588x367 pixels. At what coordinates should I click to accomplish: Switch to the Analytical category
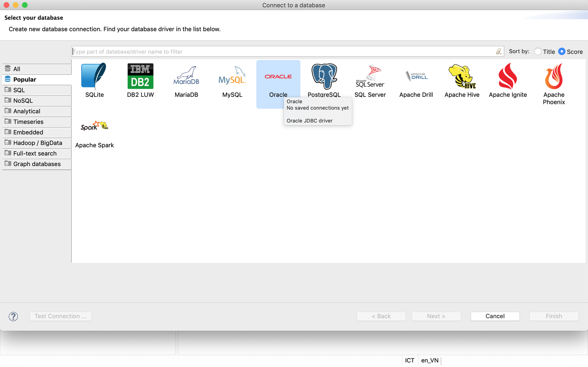click(37, 111)
